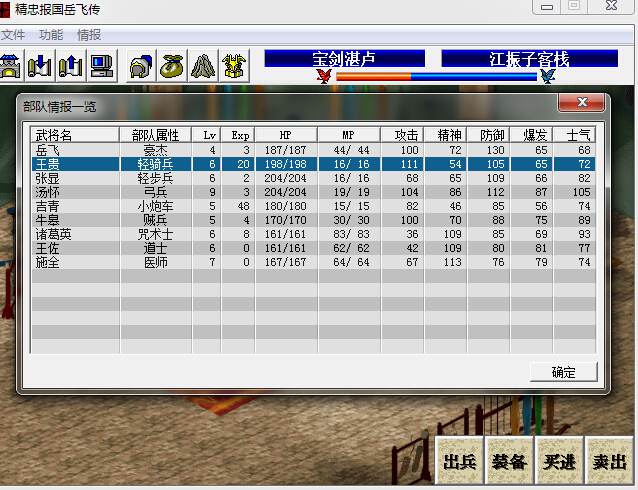
Task: Click the 道士 troop type cell
Action: tap(155, 248)
